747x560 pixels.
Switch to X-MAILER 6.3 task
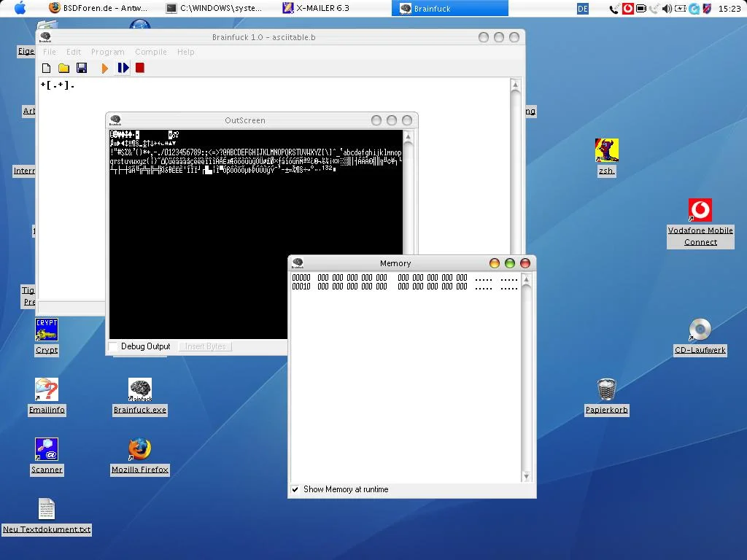coord(317,8)
